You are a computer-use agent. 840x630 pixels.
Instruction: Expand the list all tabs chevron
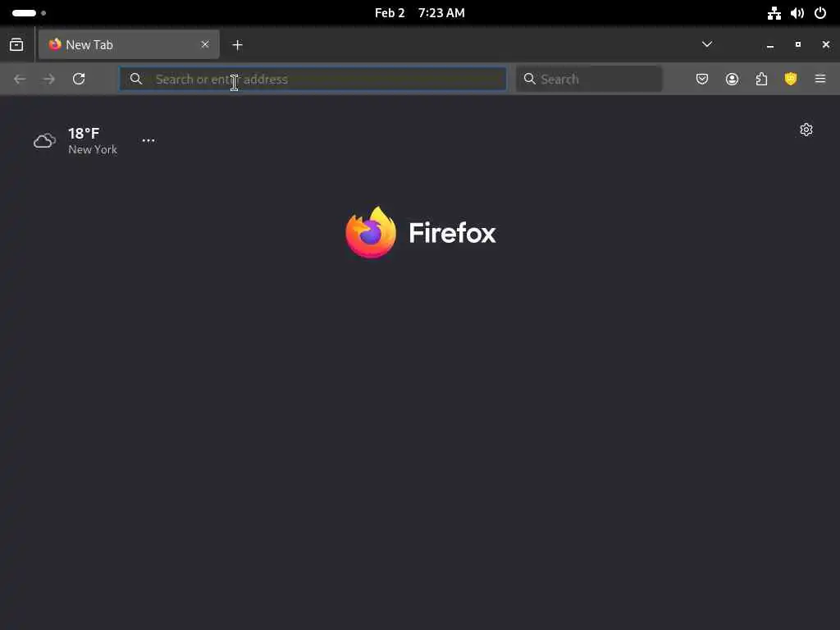(x=707, y=44)
